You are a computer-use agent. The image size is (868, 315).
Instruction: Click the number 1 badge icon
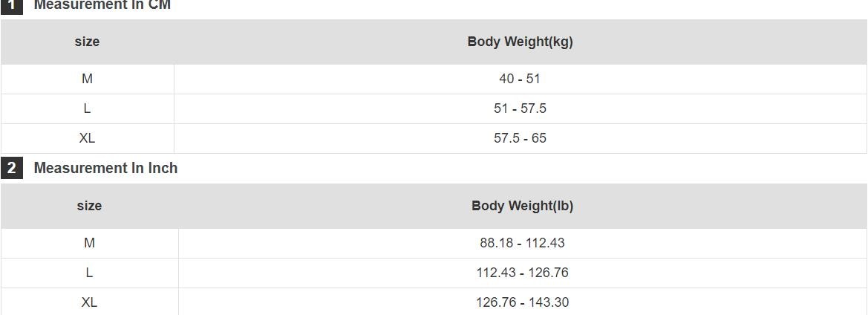[x=11, y=4]
